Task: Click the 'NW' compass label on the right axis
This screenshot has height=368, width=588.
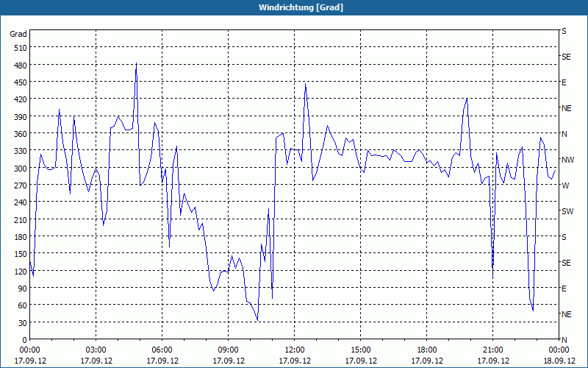Action: [567, 160]
